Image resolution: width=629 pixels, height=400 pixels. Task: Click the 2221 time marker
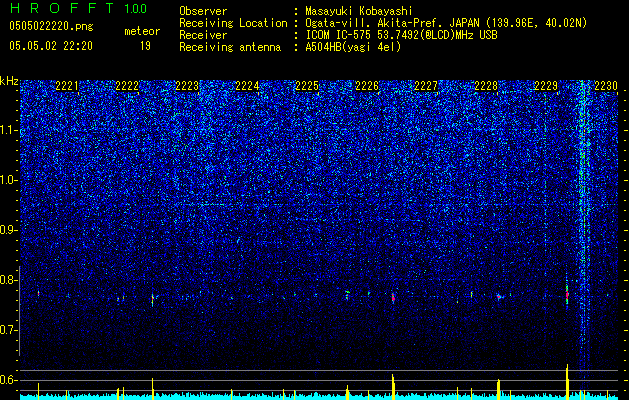(67, 85)
